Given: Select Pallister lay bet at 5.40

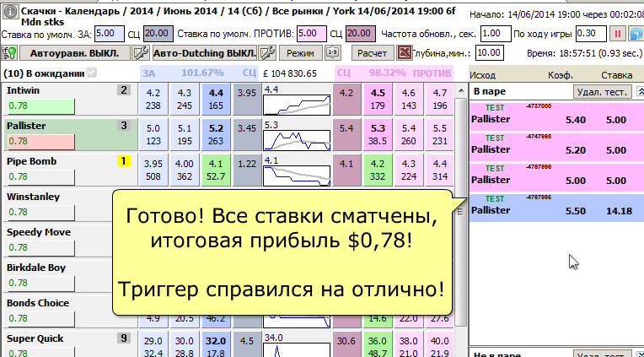Looking at the screenshot, I should point(556,115).
